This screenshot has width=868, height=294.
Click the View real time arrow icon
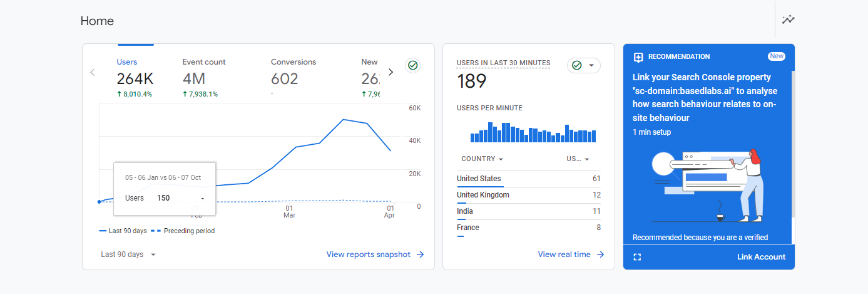pyautogui.click(x=600, y=255)
